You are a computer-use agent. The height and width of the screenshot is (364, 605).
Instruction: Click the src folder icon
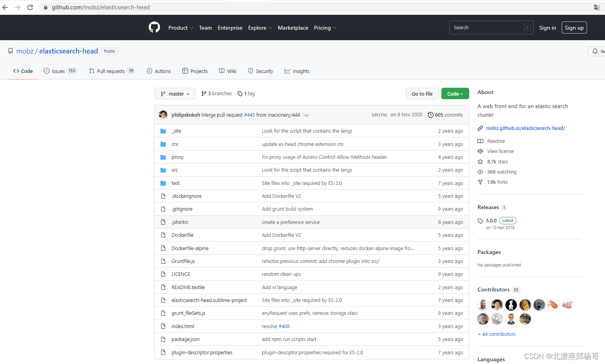click(x=163, y=170)
